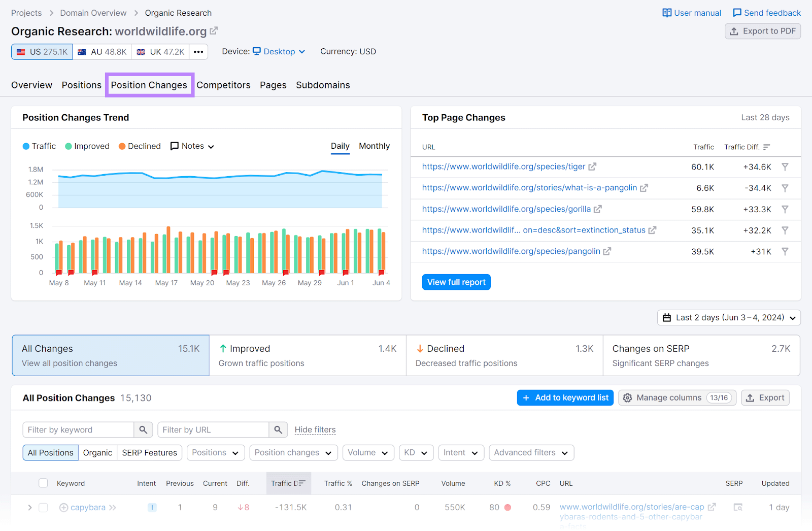Go to the Subdomains tab
The image size is (812, 531).
(323, 85)
